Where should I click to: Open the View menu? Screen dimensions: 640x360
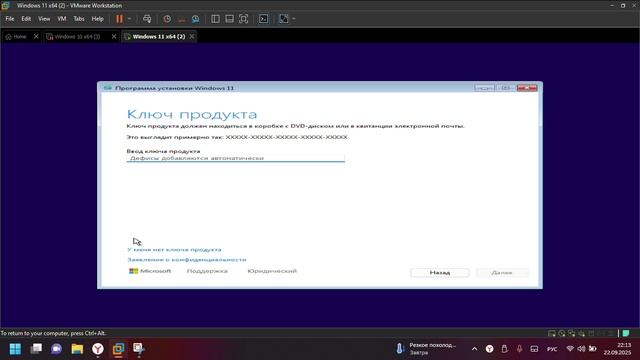[44, 19]
